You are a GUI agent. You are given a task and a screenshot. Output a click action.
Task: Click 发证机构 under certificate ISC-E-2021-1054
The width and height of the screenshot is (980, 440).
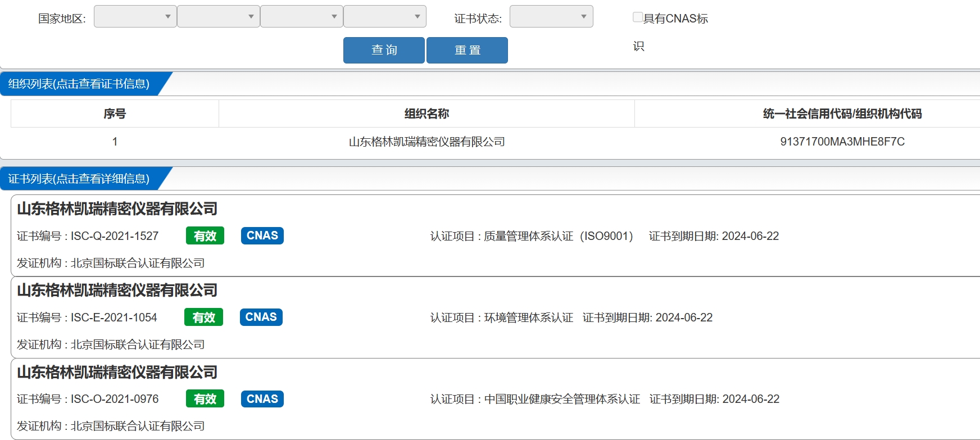click(111, 344)
